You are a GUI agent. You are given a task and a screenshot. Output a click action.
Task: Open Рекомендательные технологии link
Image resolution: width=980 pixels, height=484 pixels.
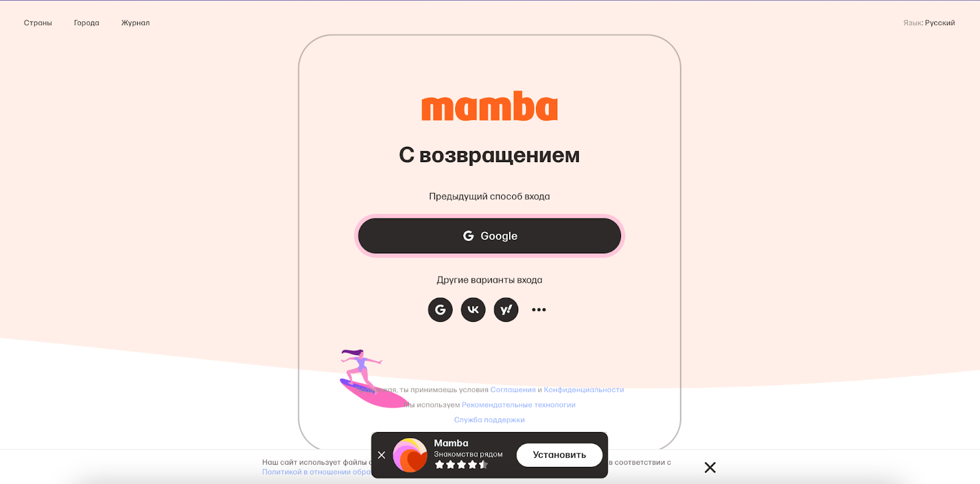(519, 405)
